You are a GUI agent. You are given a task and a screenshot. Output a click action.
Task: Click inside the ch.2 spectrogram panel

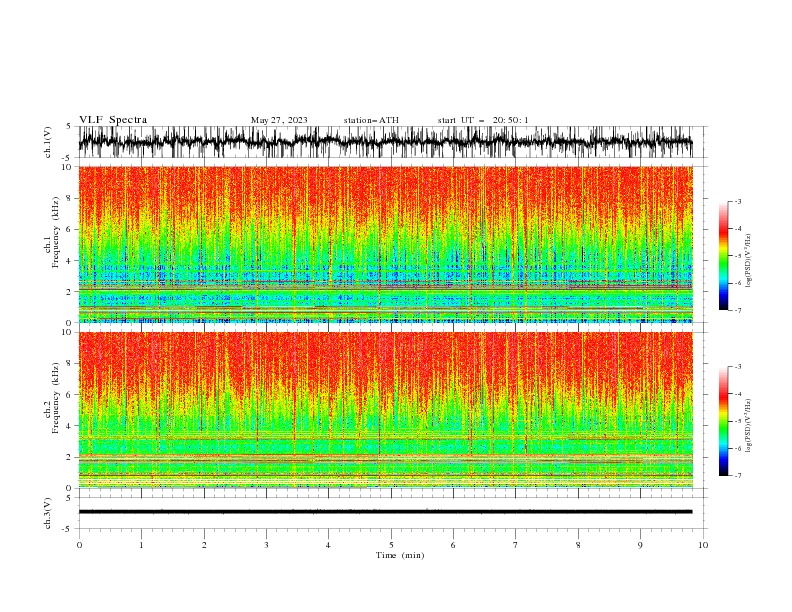click(x=386, y=410)
